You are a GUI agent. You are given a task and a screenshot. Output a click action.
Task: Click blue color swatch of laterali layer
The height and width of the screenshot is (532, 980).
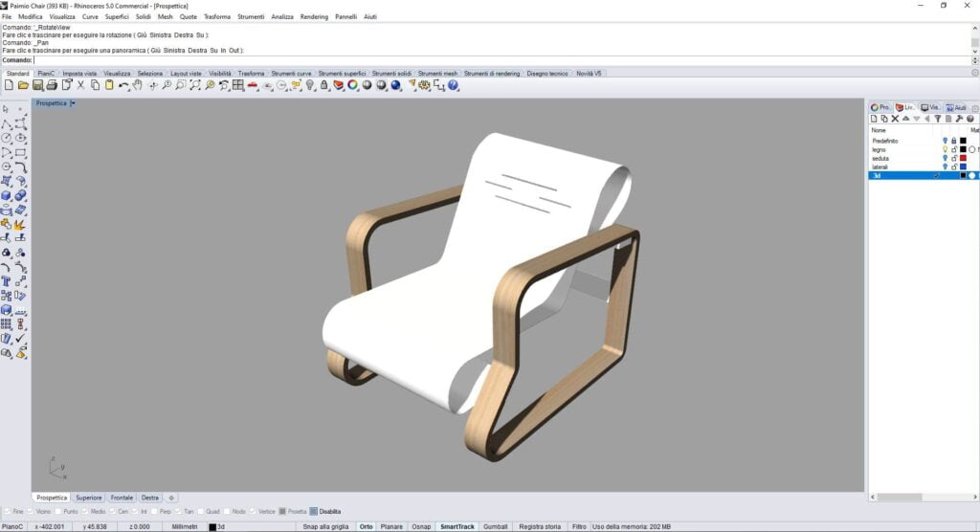click(963, 166)
